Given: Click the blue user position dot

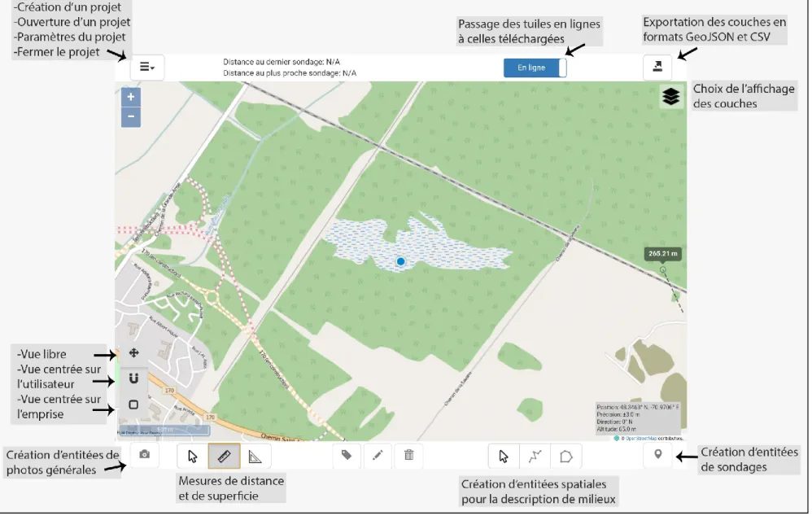Looking at the screenshot, I should point(401,263).
